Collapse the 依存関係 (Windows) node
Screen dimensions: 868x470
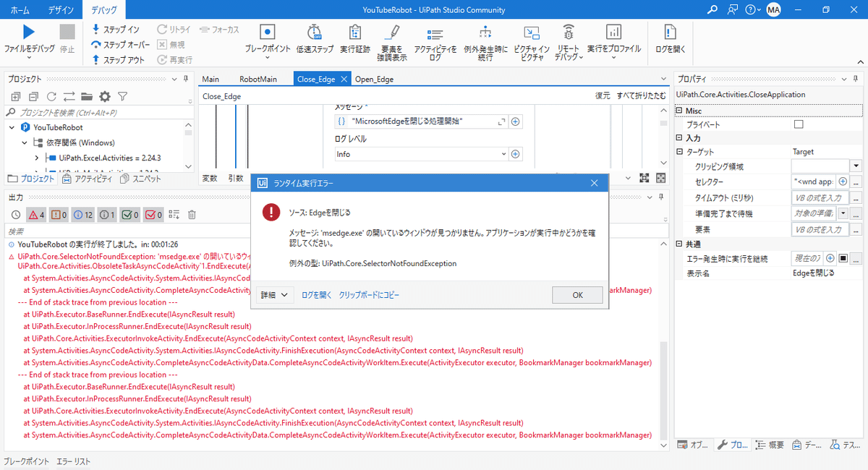[24, 142]
